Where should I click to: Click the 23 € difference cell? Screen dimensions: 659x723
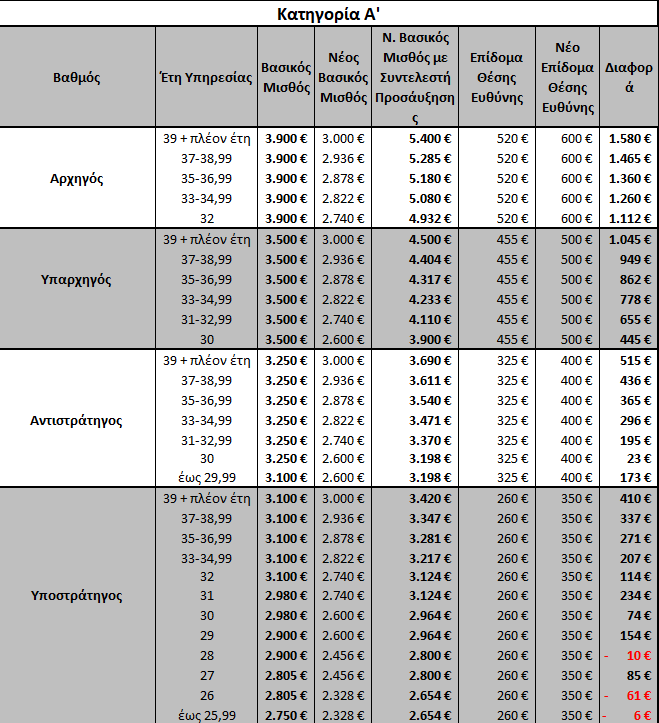(629, 460)
